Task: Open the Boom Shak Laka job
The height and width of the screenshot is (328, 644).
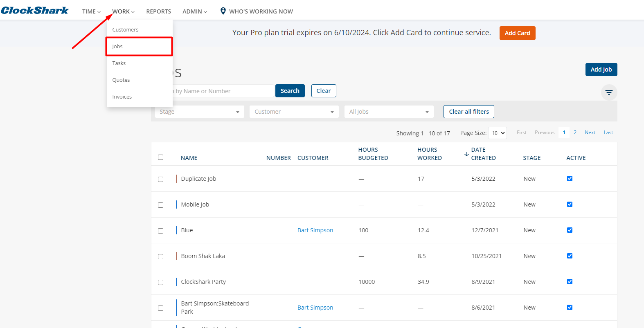Action: (x=203, y=256)
